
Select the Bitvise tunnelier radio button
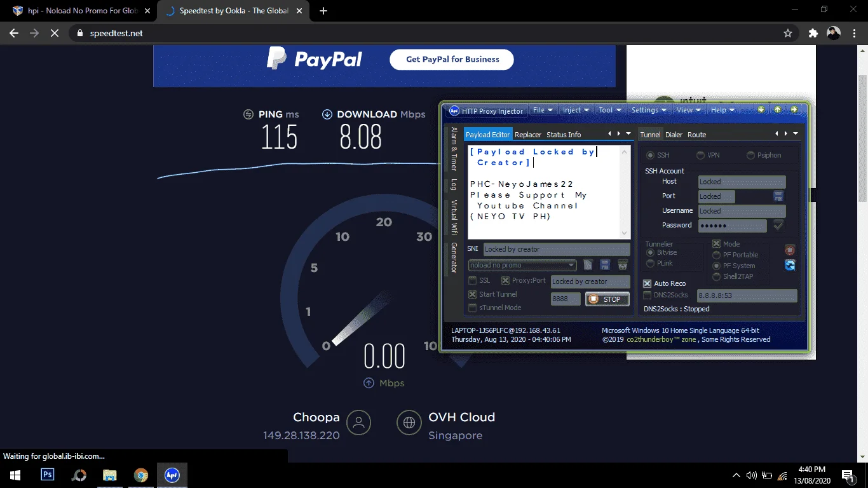650,253
